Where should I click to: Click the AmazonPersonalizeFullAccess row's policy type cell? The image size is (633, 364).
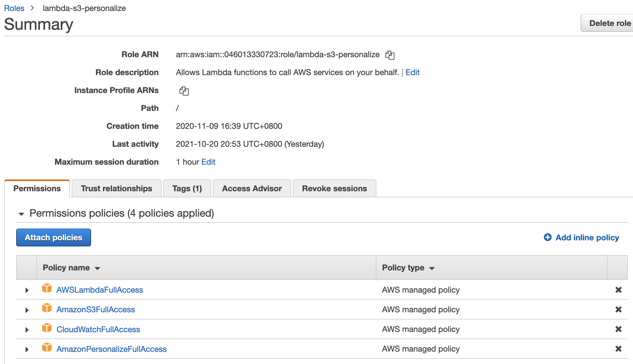pyautogui.click(x=421, y=349)
